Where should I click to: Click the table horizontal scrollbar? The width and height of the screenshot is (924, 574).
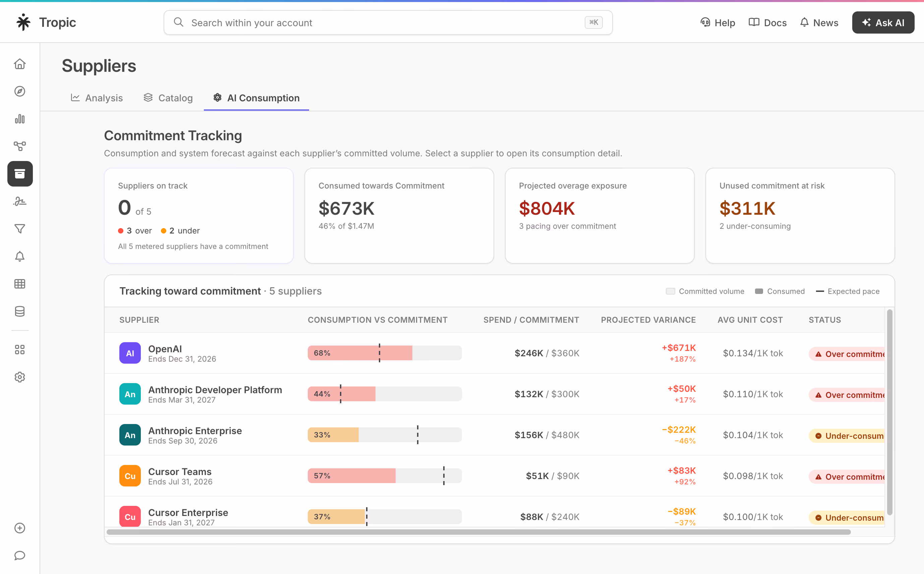click(479, 532)
